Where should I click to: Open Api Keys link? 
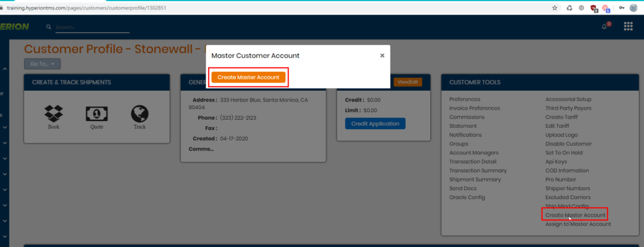(556, 161)
